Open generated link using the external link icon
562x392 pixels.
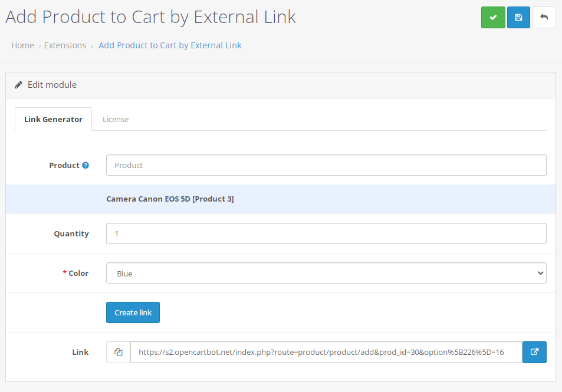(534, 352)
